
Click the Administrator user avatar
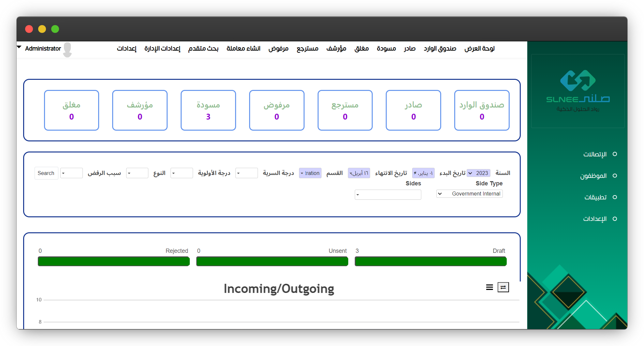click(67, 49)
